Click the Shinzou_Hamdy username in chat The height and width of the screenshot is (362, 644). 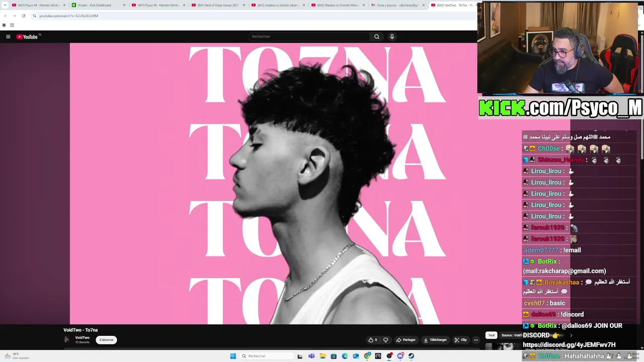click(x=561, y=160)
